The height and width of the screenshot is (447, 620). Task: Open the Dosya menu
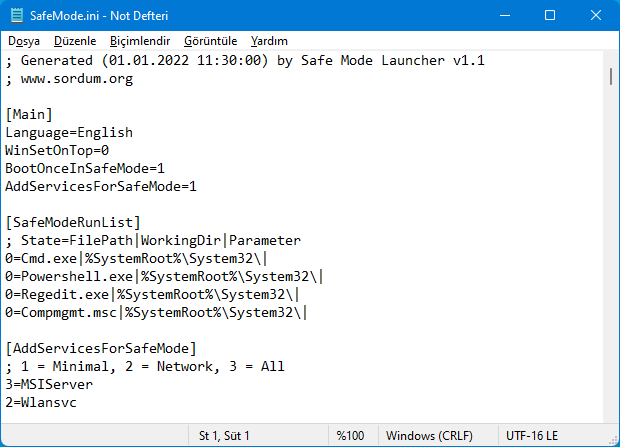24,41
